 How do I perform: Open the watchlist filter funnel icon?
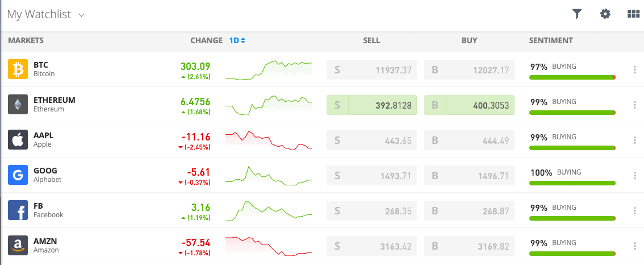577,14
